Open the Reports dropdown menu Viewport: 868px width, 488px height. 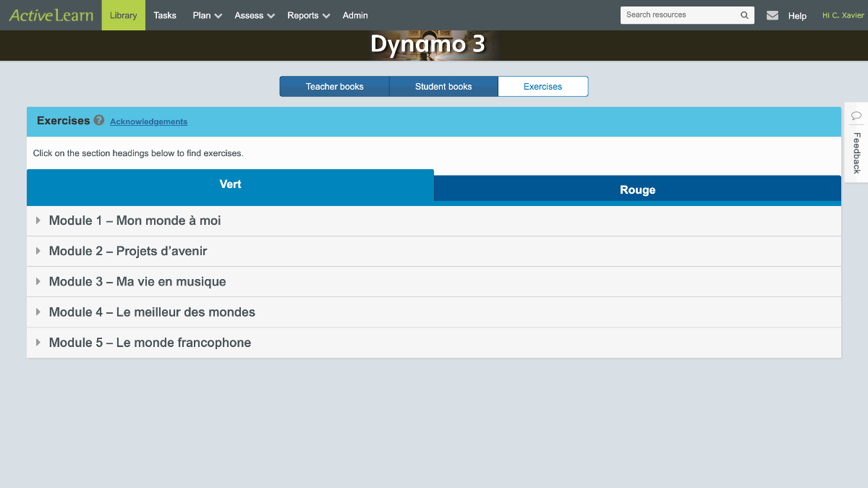click(x=308, y=15)
